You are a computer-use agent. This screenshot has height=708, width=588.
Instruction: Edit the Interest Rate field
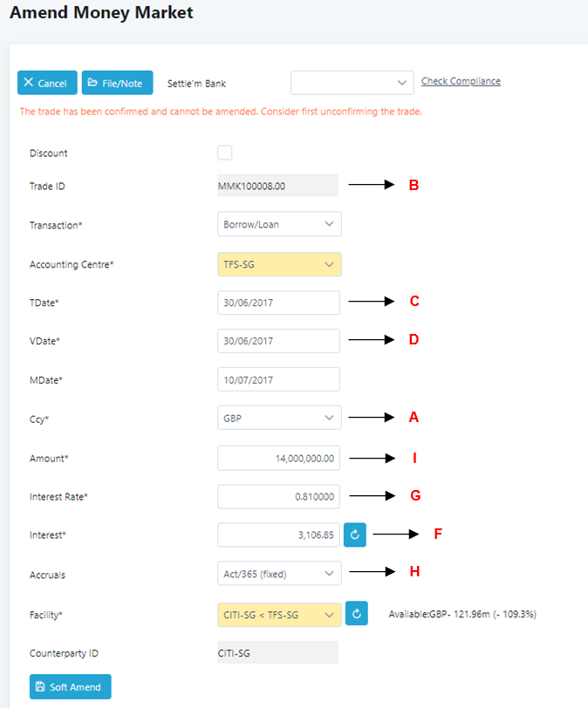(x=278, y=496)
